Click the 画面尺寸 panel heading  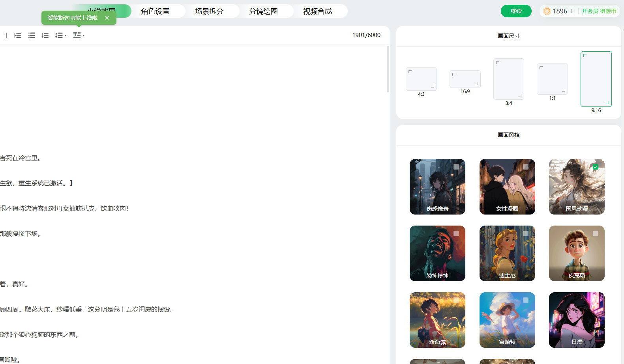509,36
